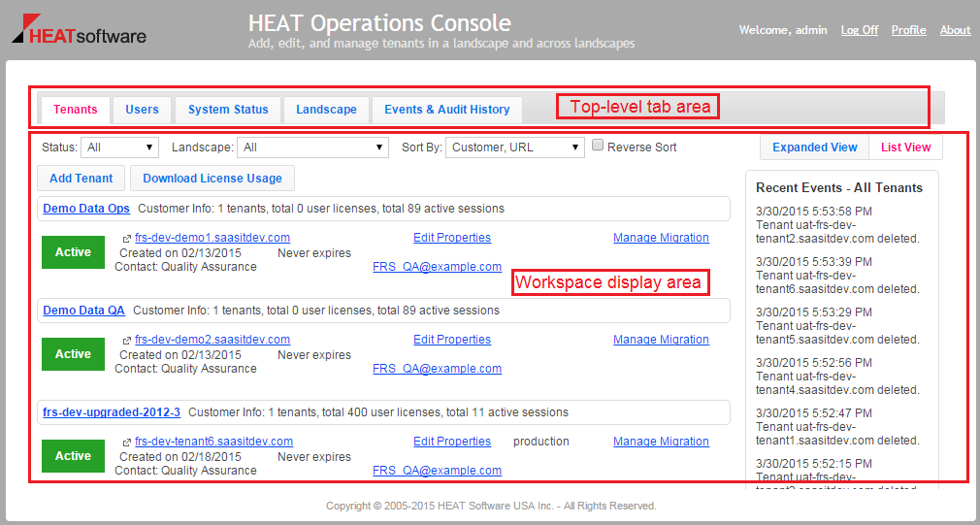The height and width of the screenshot is (525, 980).
Task: Open the Status filter dropdown
Action: click(x=120, y=148)
